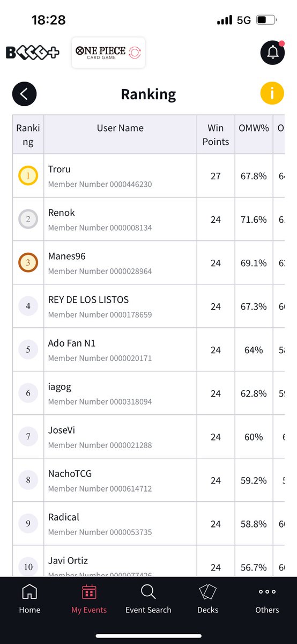
Task: Tap the Win Points column header
Action: coord(216,135)
